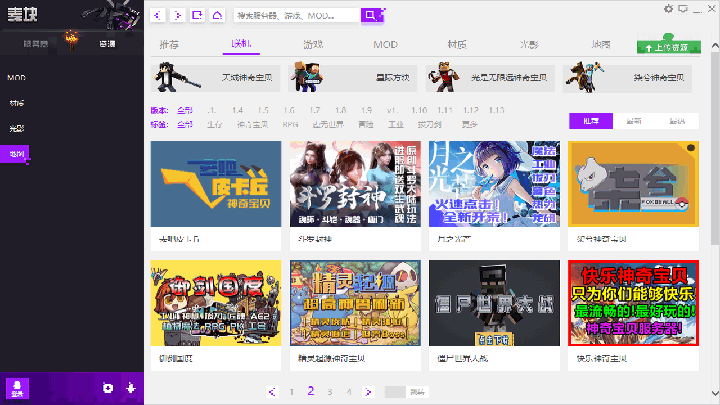The width and height of the screenshot is (720, 405).
Task: Open settings gear icon at top right
Action: click(x=669, y=9)
